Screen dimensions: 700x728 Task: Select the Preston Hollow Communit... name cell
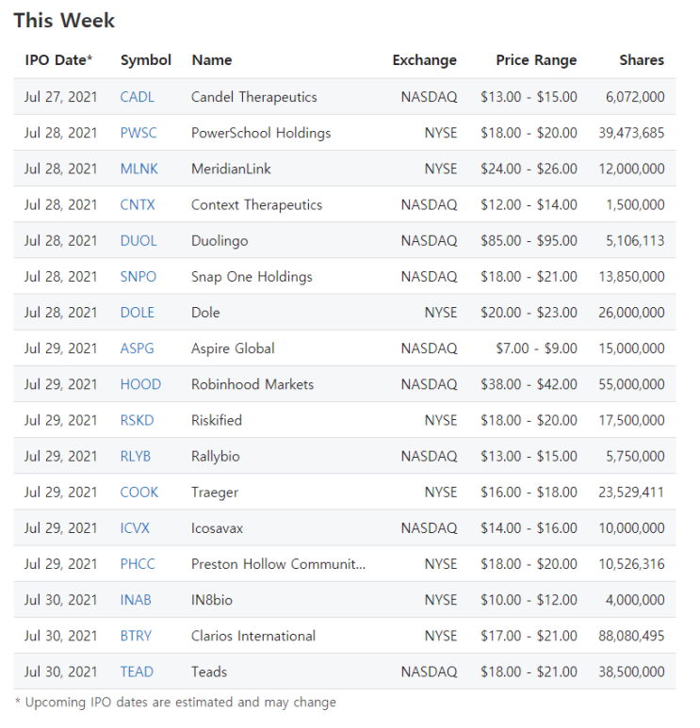click(278, 564)
